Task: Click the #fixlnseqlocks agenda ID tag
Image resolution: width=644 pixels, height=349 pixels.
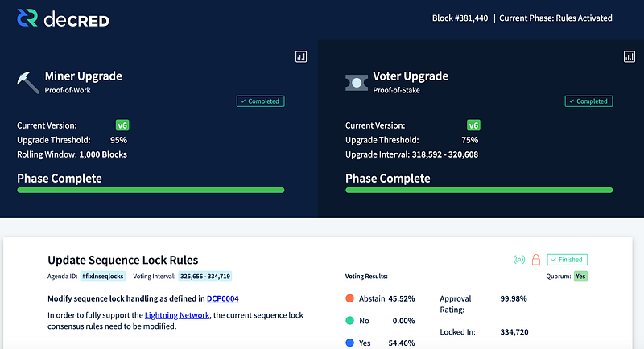Action: [103, 277]
